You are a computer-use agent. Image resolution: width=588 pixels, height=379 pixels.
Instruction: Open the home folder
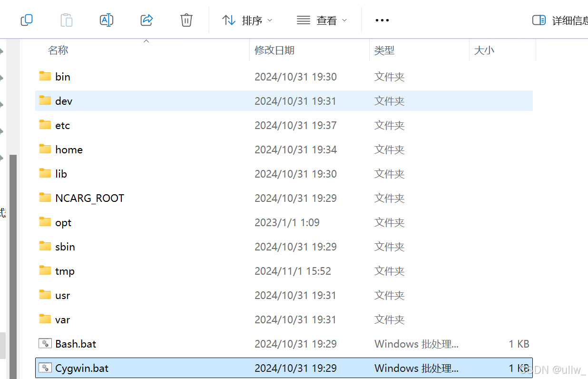coord(69,149)
